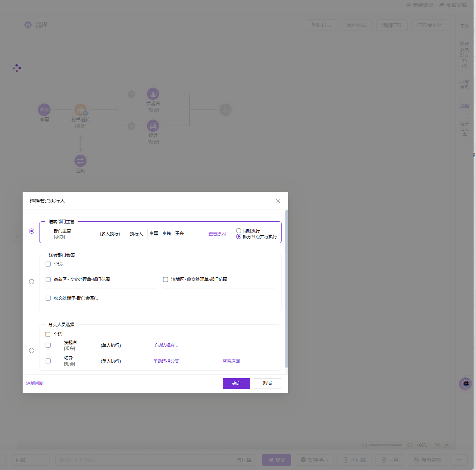Check 全选 under 送转部门会签

[48, 264]
